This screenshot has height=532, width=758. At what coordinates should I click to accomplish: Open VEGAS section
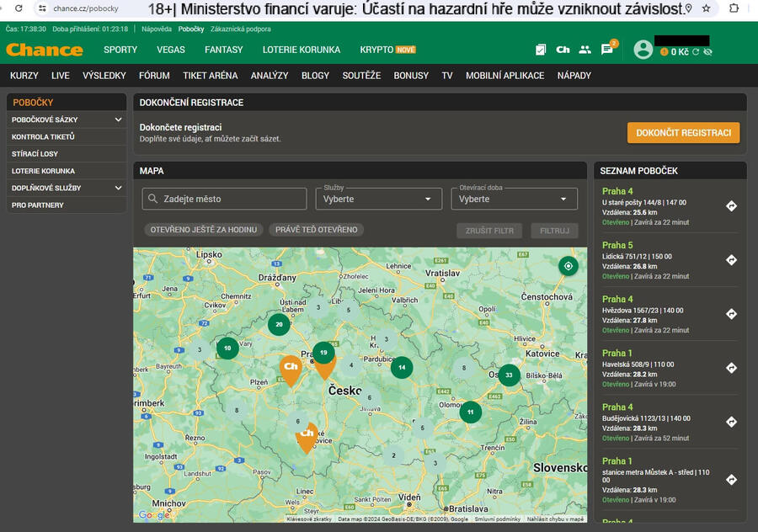coord(171,50)
